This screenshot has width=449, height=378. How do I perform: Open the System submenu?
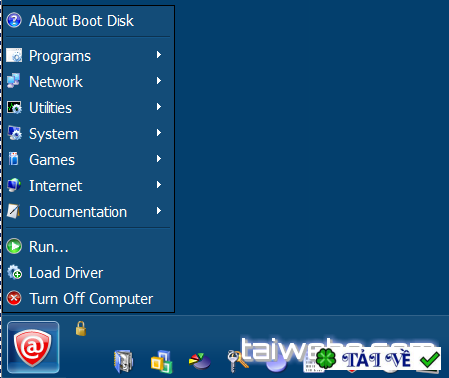click(x=88, y=133)
